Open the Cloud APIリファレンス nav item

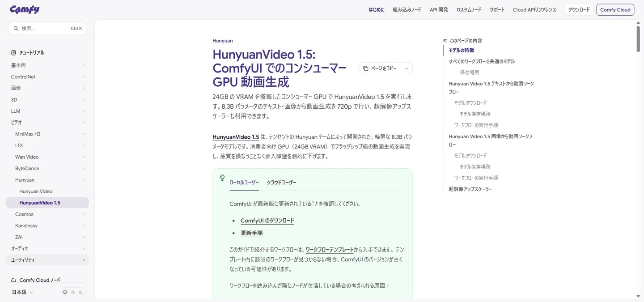(534, 10)
